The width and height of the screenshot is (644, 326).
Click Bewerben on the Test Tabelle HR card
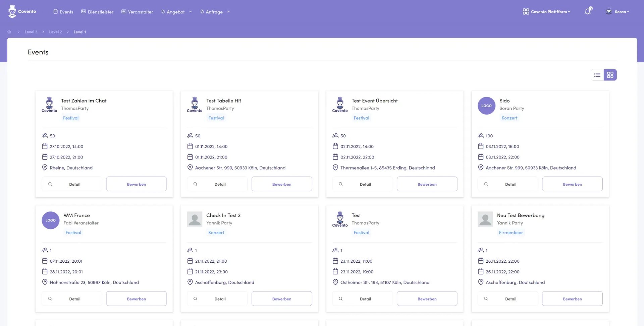click(282, 184)
